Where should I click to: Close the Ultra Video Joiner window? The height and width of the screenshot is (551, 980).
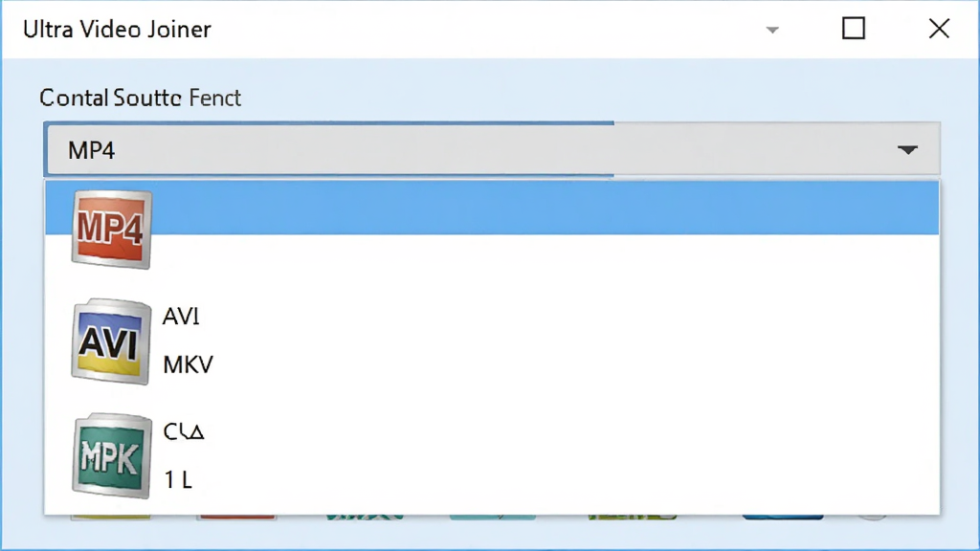pyautogui.click(x=939, y=29)
